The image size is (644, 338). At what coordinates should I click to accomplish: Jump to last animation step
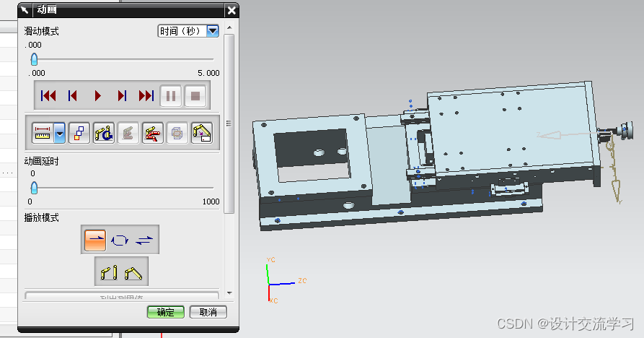(146, 96)
